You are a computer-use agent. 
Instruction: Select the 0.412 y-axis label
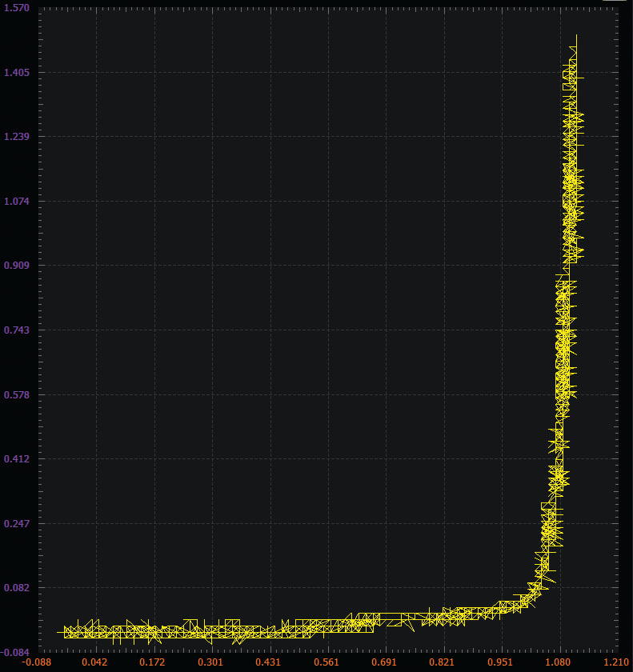coord(17,459)
